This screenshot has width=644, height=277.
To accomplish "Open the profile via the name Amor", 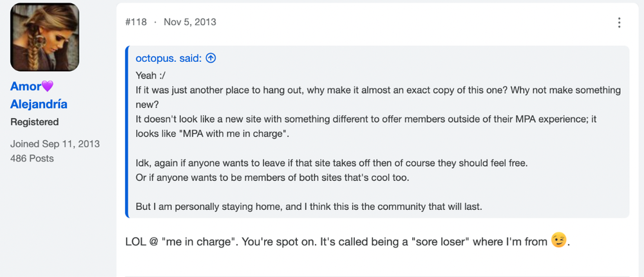I will pos(26,86).
